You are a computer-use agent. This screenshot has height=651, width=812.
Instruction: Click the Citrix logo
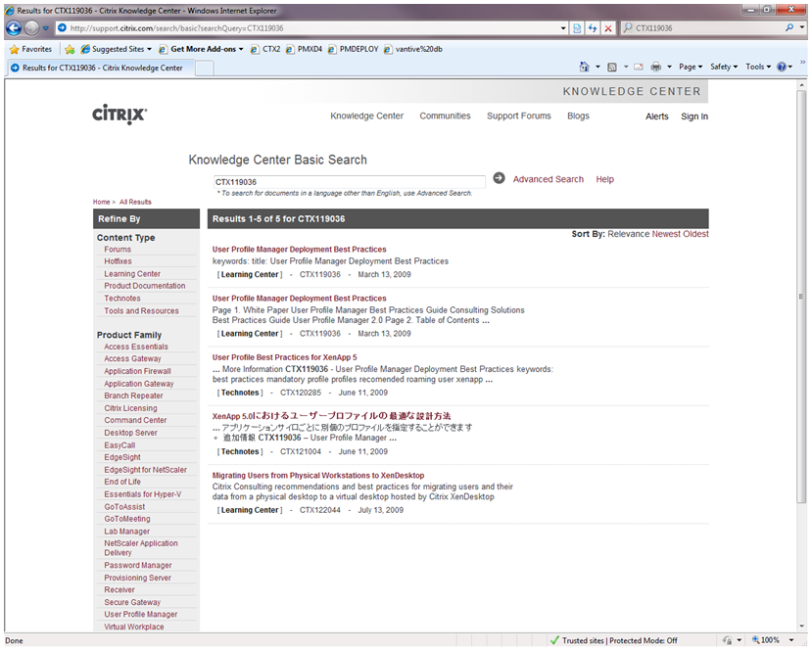[119, 115]
